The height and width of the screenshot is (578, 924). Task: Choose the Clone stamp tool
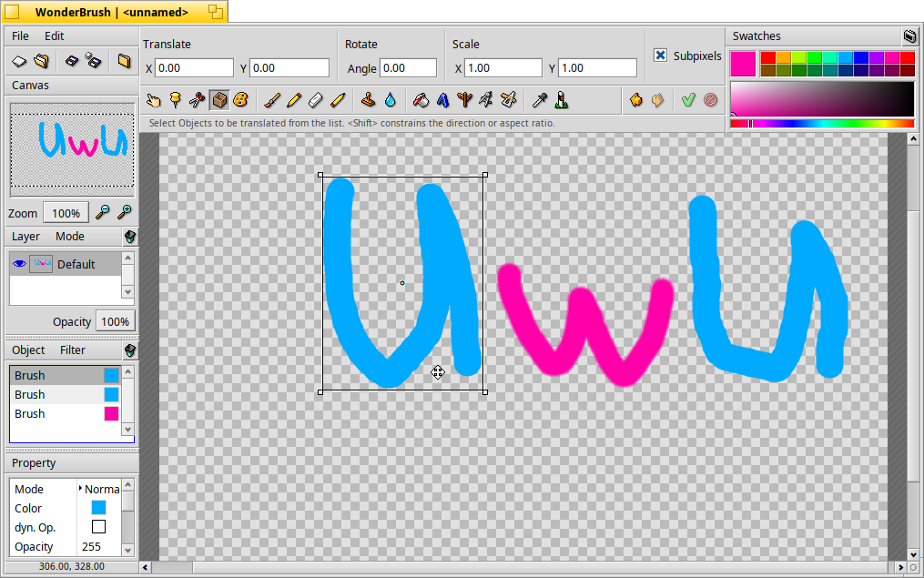369,100
